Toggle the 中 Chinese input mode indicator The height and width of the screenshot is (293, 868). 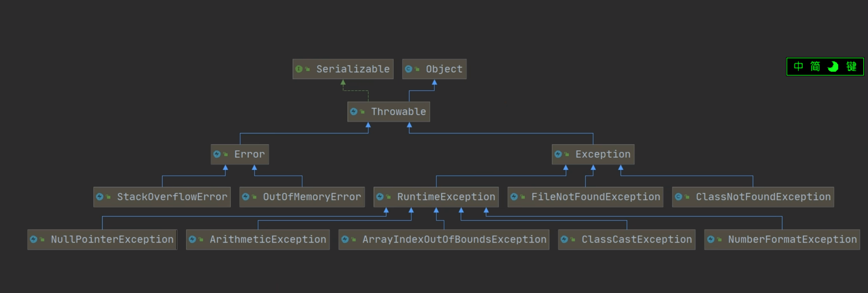pyautogui.click(x=798, y=67)
